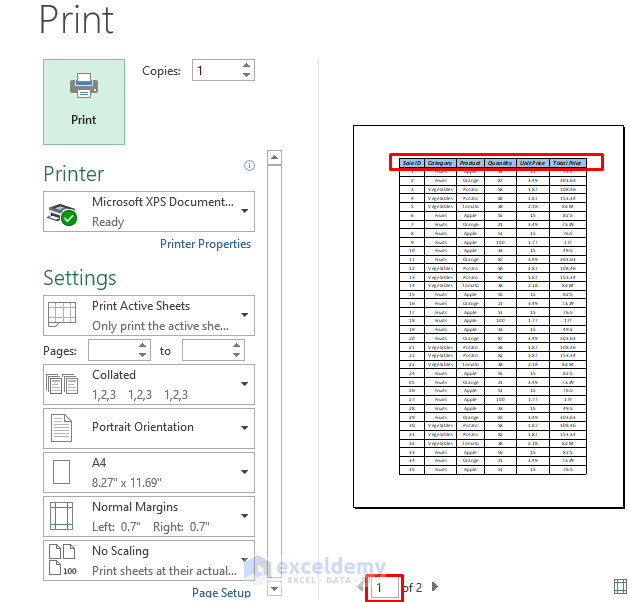Click the Portrait Orientation page icon
Viewport: 630px width, 602px height.
click(61, 428)
